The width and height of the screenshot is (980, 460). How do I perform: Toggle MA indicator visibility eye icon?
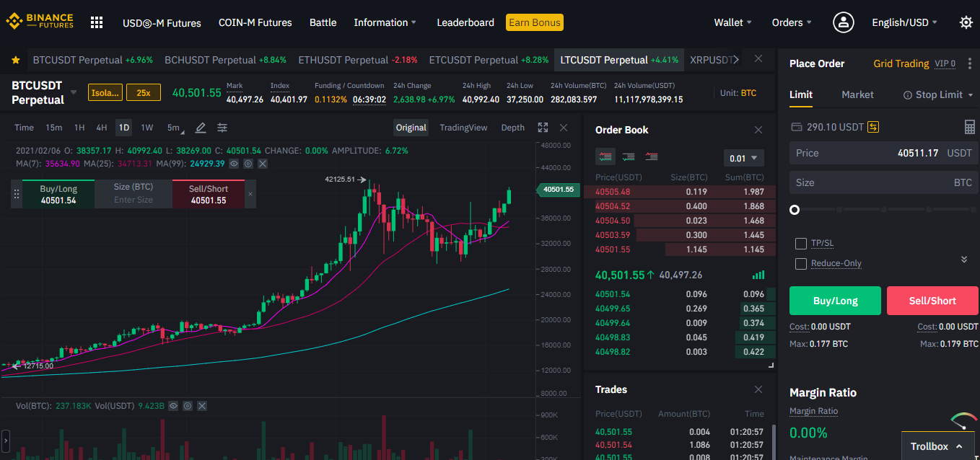[235, 164]
